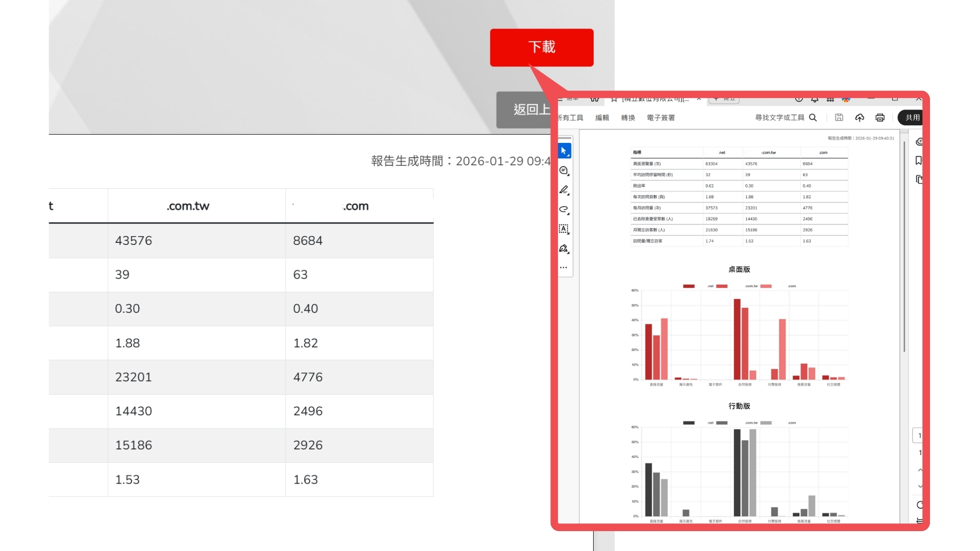Click the page down chevron arrow
The image size is (980, 551).
(x=920, y=486)
